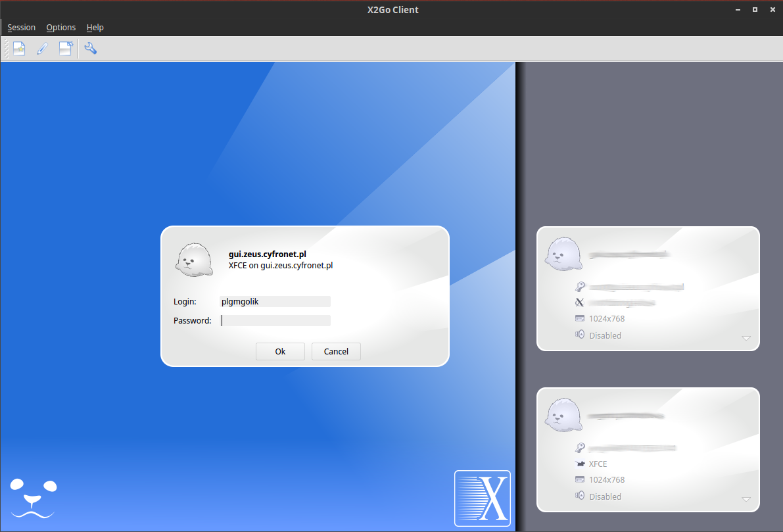This screenshot has width=783, height=532.
Task: Click the XFCE mouse icon in the lower card
Action: [580, 464]
